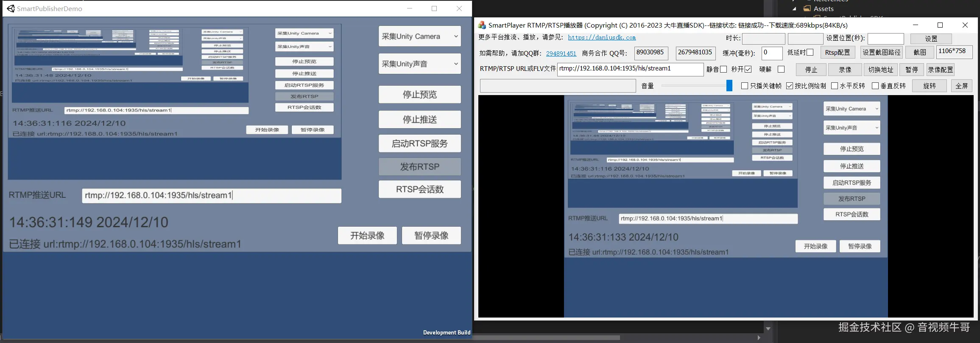Click the 旋转 rotate button
Image resolution: width=980 pixels, height=343 pixels.
click(929, 86)
